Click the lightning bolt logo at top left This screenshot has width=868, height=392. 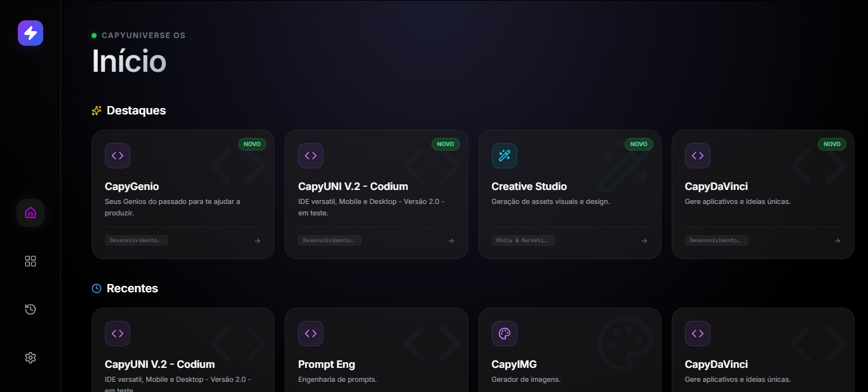click(30, 32)
